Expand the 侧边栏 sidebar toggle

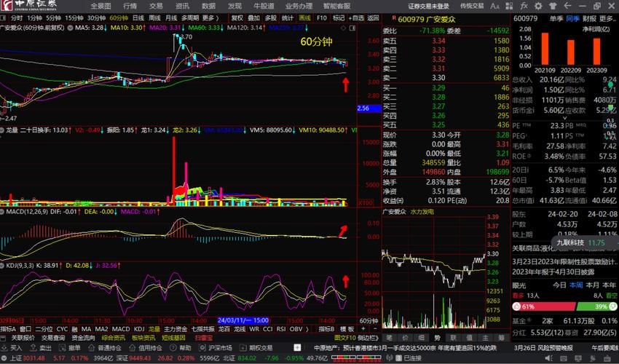tap(368, 338)
